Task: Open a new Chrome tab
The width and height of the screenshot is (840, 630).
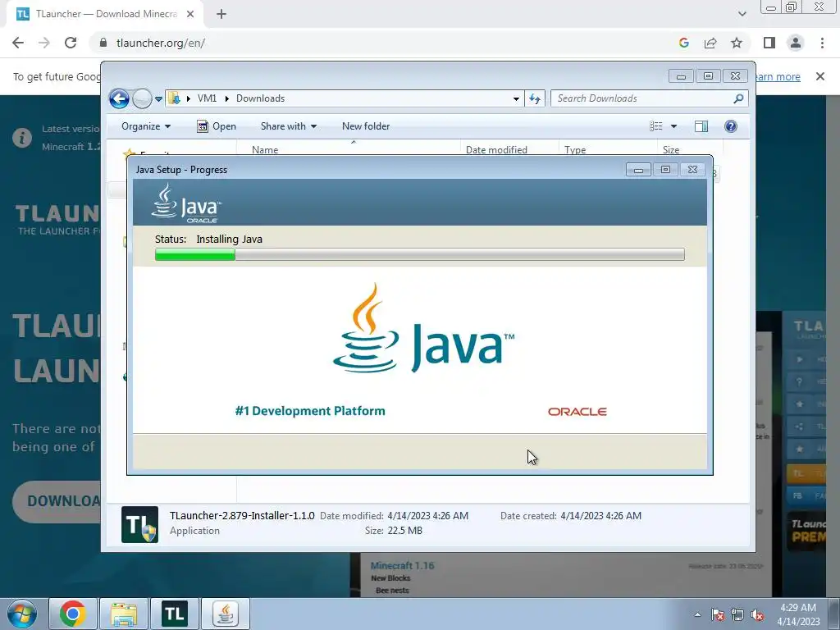Action: click(221, 14)
